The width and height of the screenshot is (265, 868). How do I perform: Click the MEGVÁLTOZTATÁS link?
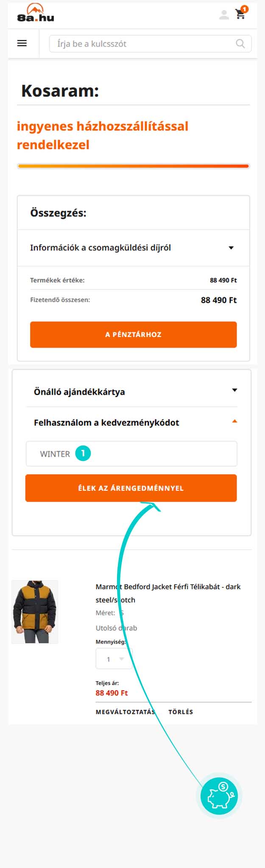pyautogui.click(x=126, y=712)
